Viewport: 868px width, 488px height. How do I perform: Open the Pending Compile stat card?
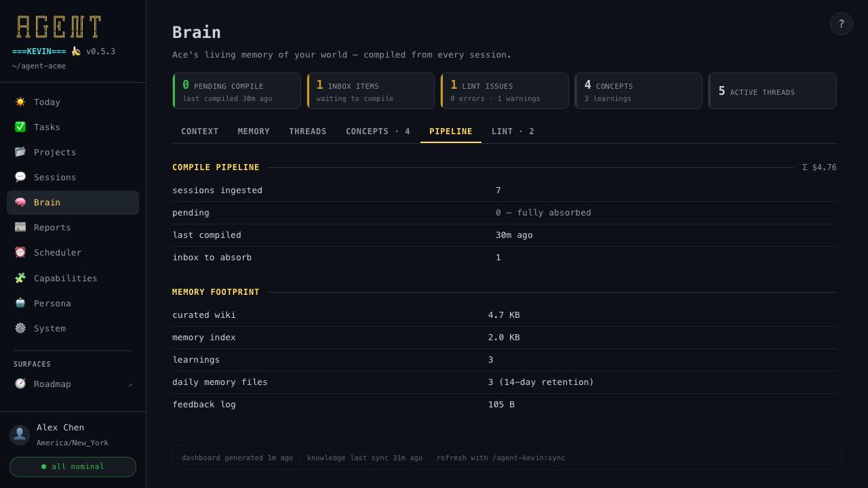(x=237, y=91)
